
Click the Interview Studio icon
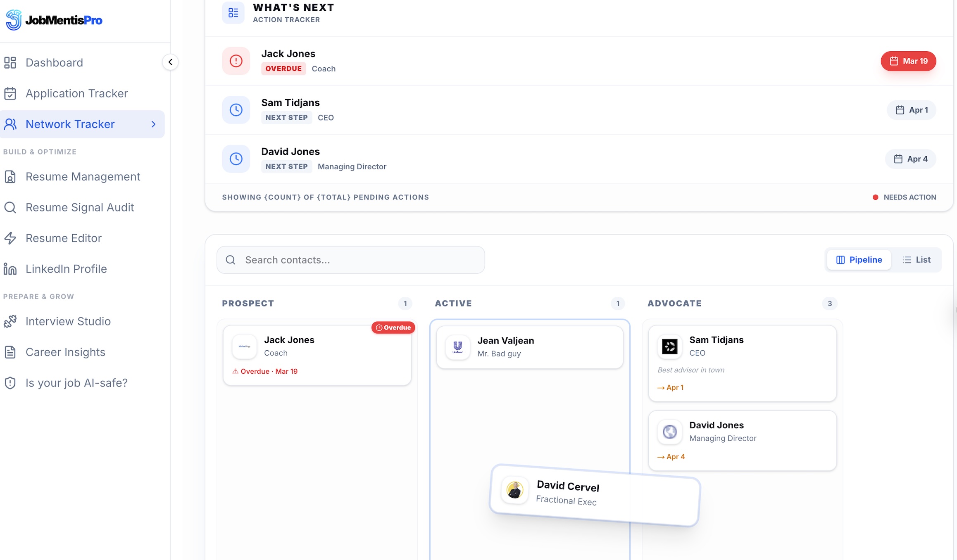(10, 321)
